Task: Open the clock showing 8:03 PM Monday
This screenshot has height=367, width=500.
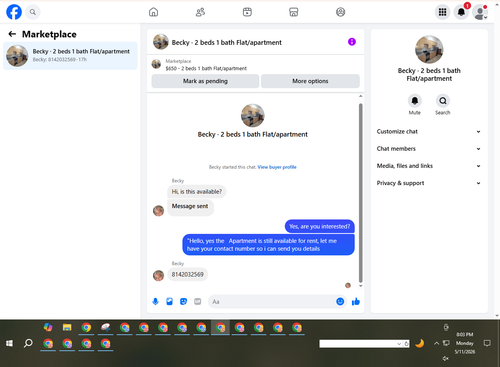Action: [465, 343]
